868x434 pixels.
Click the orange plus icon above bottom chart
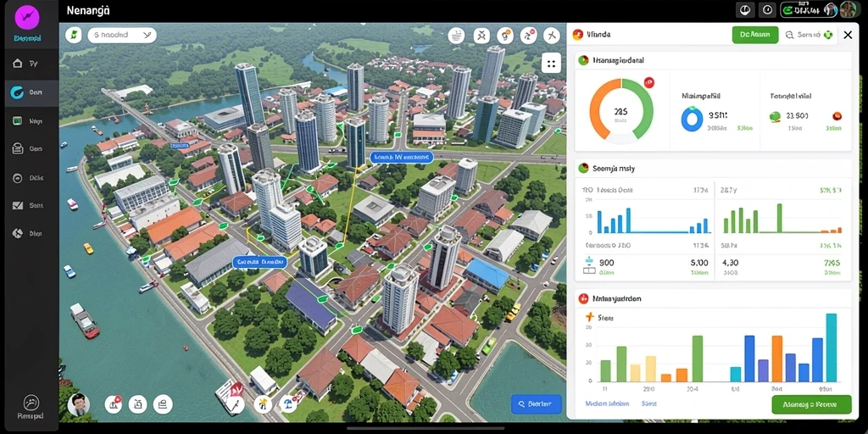pos(589,318)
